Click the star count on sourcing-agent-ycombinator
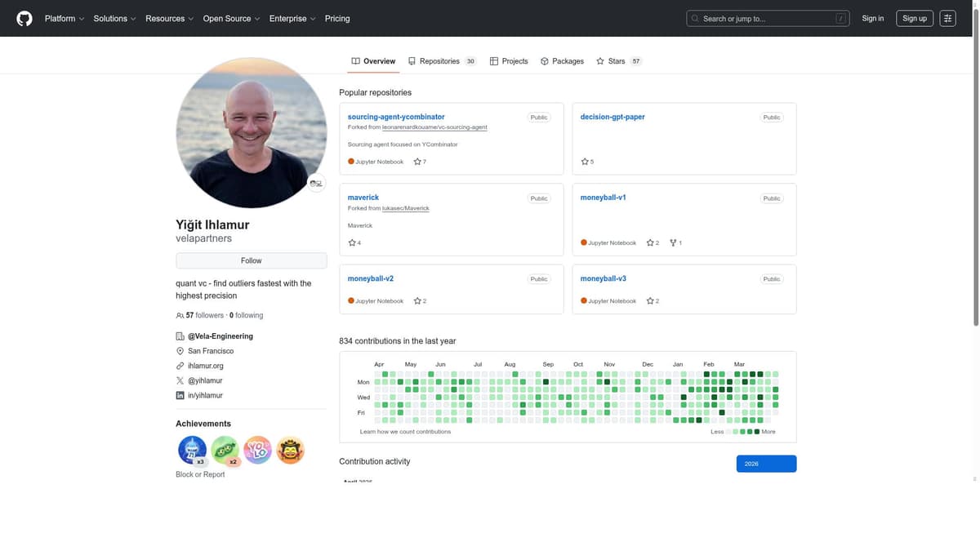This screenshot has height=551, width=980. click(x=420, y=162)
